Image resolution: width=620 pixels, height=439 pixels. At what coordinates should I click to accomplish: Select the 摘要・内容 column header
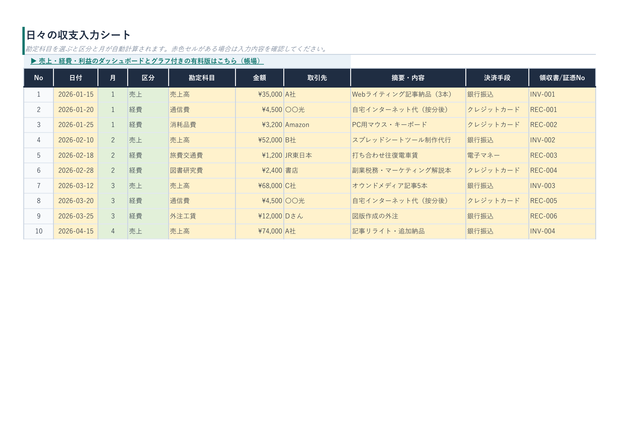[x=408, y=78]
